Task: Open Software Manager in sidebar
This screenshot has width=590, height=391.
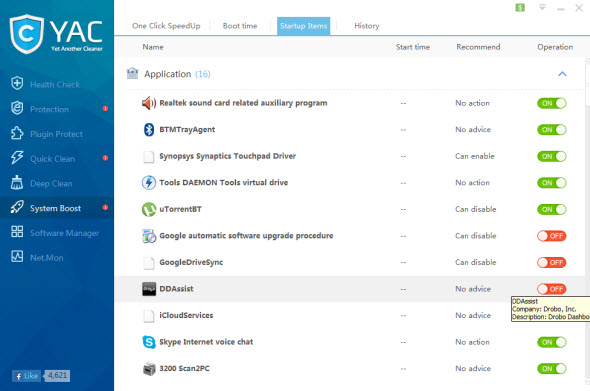Action: [x=64, y=233]
